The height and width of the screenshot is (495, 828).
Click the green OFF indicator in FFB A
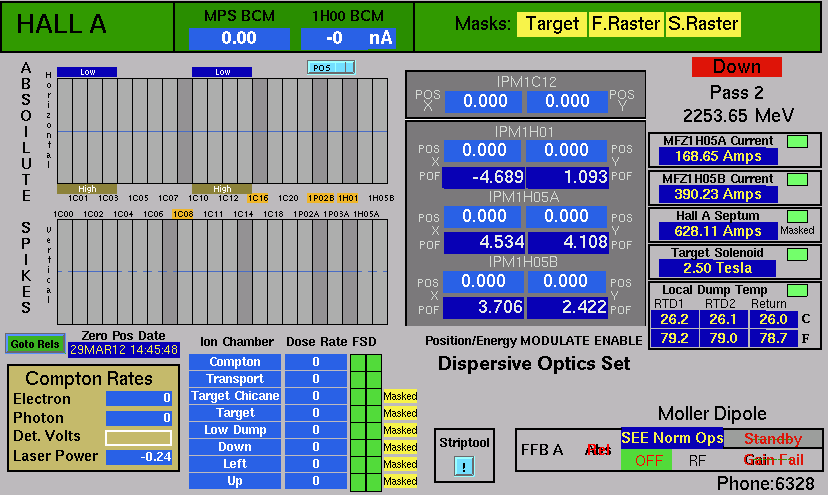point(646,460)
